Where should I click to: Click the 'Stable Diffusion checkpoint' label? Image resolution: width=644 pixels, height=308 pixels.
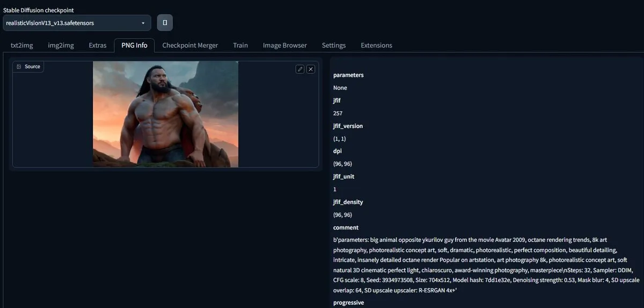[x=39, y=10]
